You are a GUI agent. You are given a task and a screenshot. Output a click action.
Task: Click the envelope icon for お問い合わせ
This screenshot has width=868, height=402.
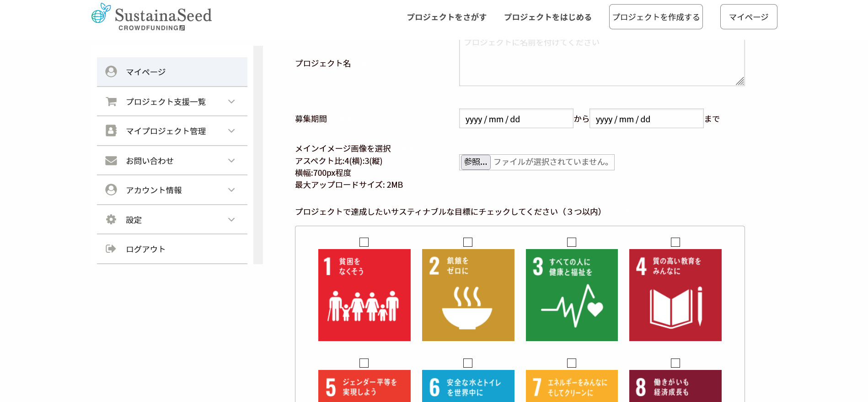(111, 160)
